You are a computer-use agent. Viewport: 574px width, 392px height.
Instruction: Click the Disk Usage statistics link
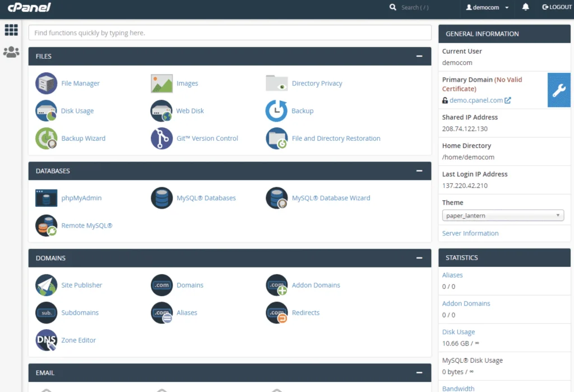(x=459, y=331)
